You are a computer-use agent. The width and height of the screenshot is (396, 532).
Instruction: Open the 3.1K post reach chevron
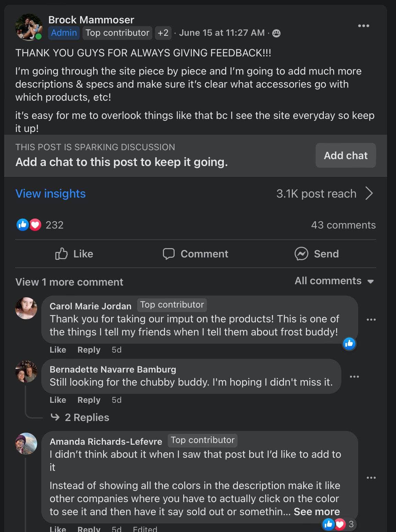(369, 193)
